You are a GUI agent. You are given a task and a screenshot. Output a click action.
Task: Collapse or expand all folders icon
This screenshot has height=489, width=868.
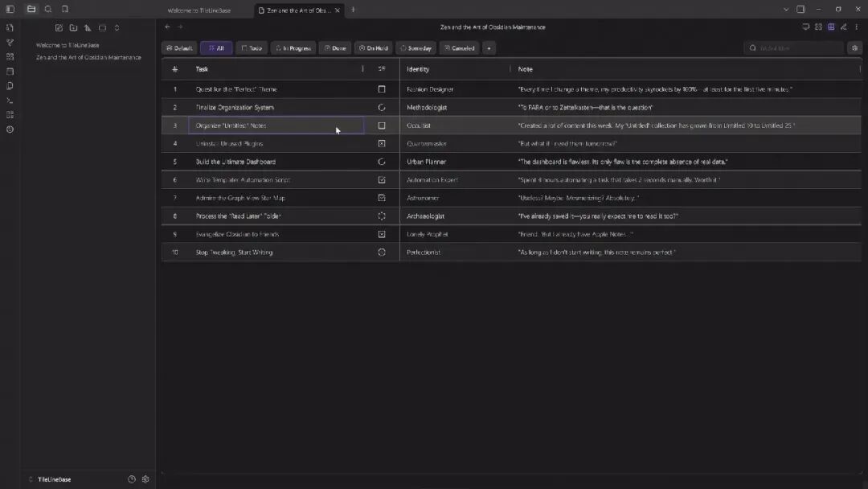point(117,27)
